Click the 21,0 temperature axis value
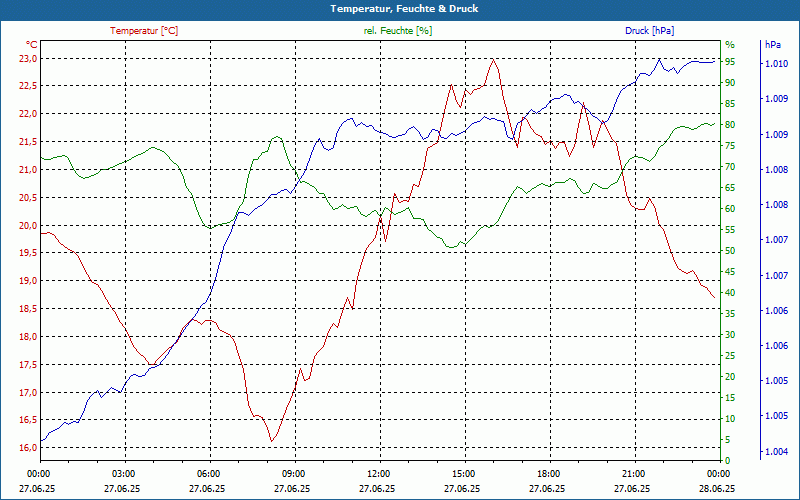 28,169
